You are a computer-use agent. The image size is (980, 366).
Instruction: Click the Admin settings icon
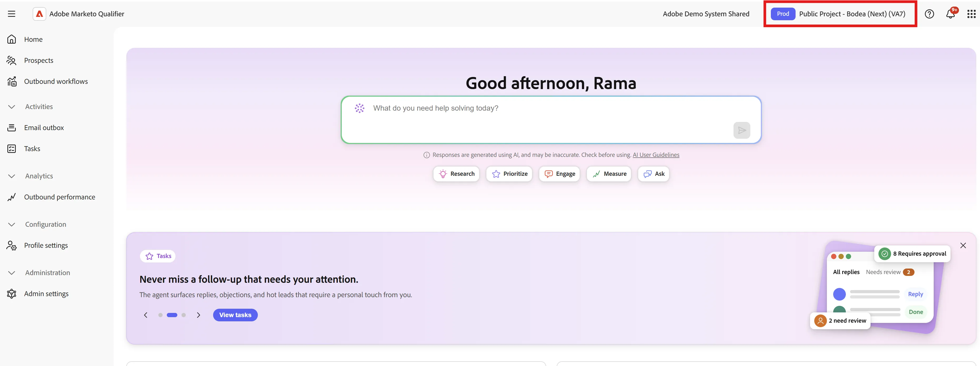point(11,294)
